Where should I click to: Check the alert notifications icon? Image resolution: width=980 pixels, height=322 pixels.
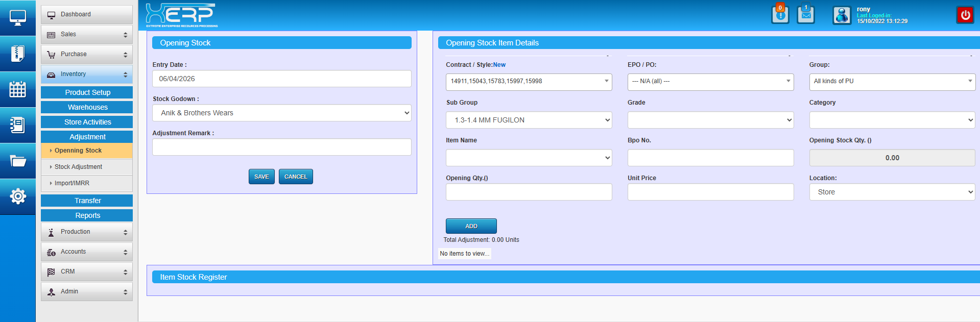pyautogui.click(x=780, y=15)
